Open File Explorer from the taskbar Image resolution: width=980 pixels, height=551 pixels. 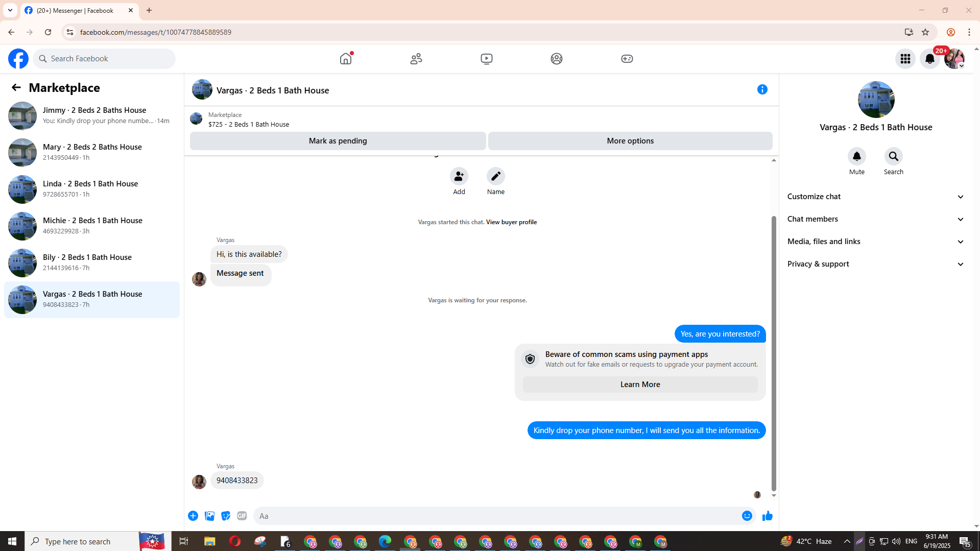[x=210, y=541]
